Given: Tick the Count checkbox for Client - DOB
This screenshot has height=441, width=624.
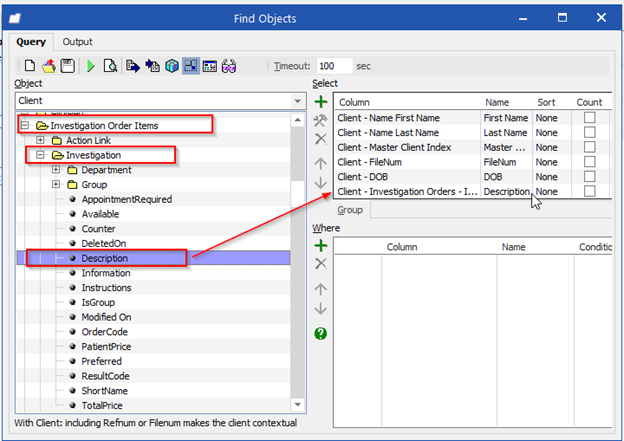Looking at the screenshot, I should click(589, 177).
